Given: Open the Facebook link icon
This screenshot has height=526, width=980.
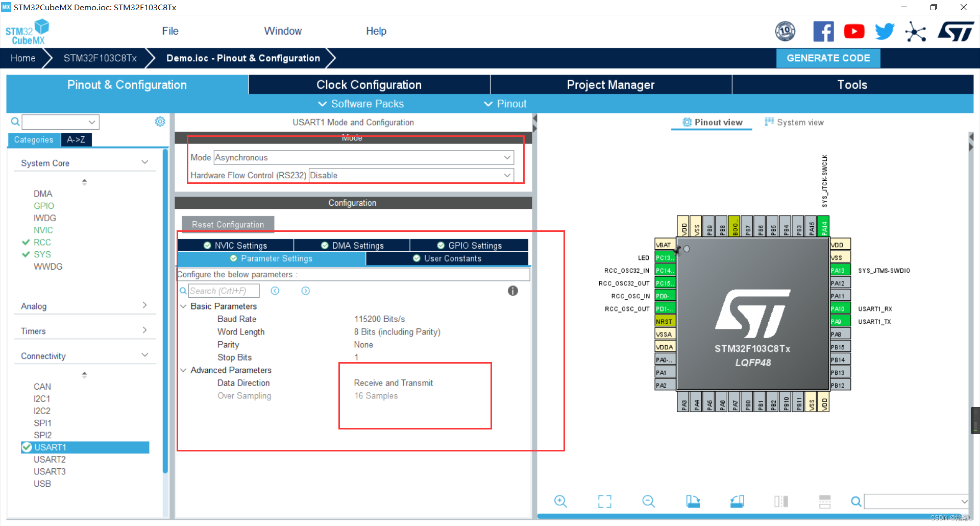Looking at the screenshot, I should coord(823,32).
